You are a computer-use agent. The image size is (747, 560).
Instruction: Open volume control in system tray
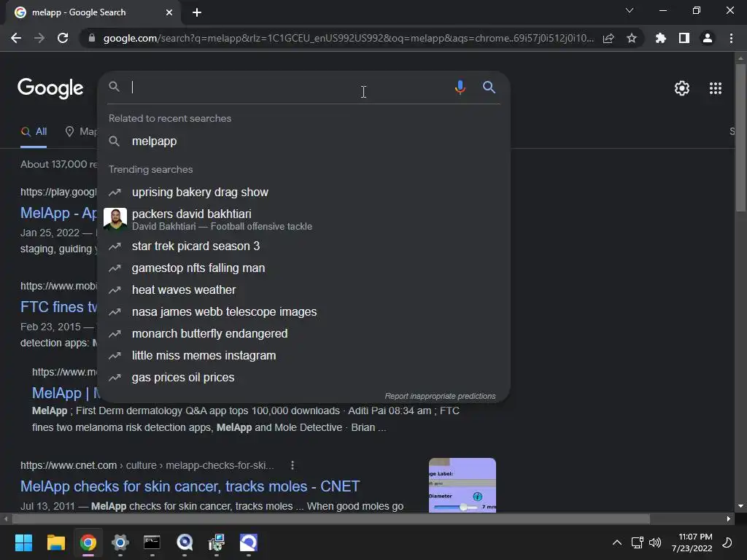coord(656,542)
